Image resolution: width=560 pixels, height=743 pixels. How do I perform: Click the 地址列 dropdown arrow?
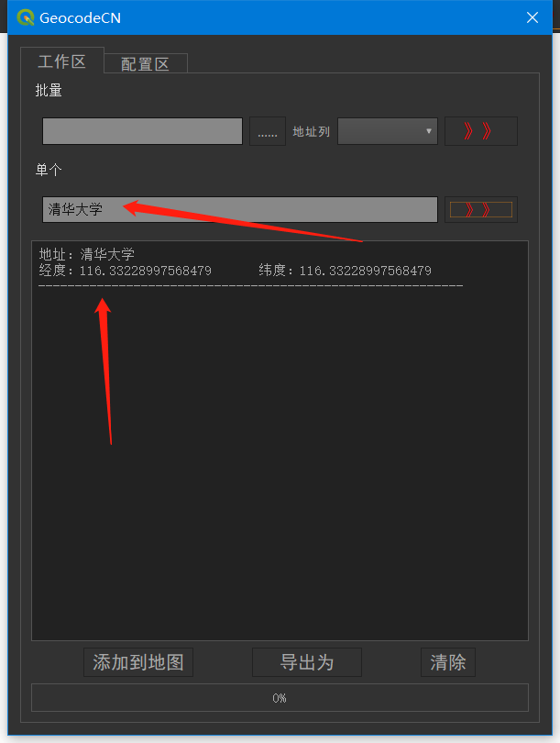point(429,131)
